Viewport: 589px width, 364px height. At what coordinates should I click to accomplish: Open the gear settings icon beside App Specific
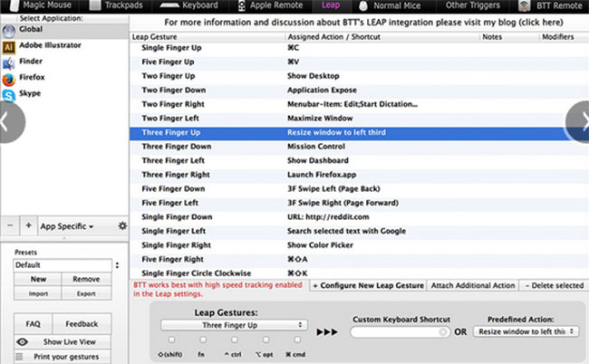click(x=122, y=225)
